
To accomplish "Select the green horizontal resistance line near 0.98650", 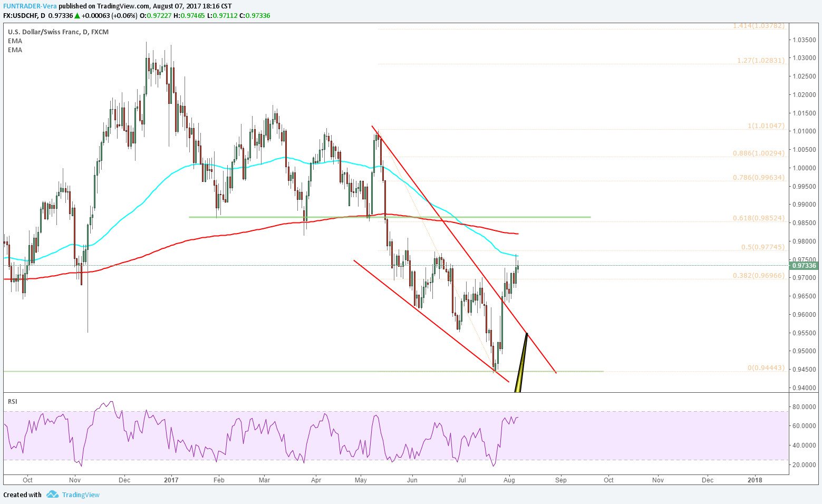I will click(x=390, y=217).
